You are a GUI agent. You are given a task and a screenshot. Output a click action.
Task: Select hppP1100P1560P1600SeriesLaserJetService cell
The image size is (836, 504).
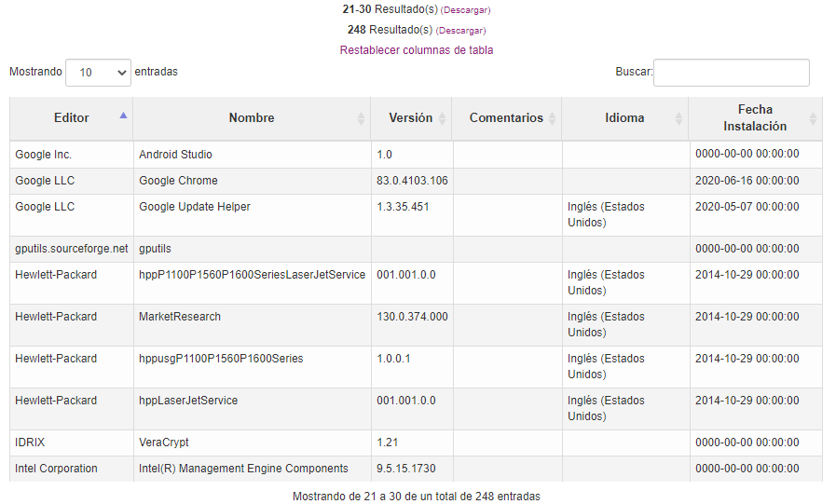click(253, 283)
